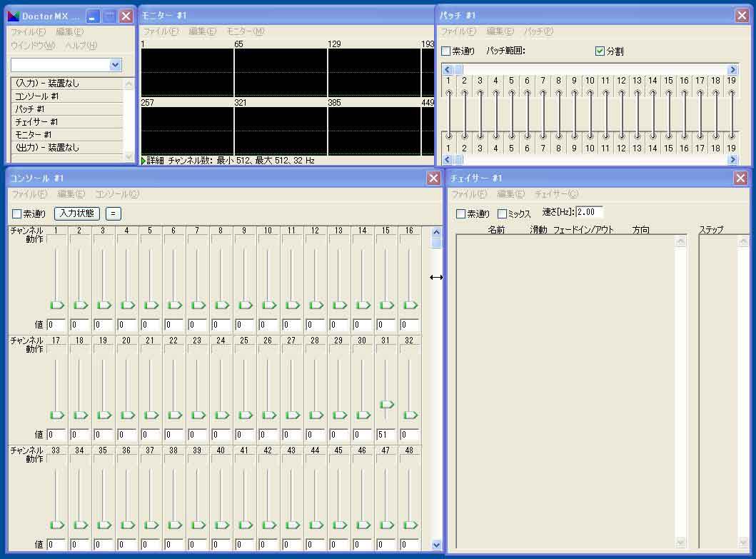Click the bottom patch pin for channel 12
This screenshot has height=559, width=756.
click(621, 136)
